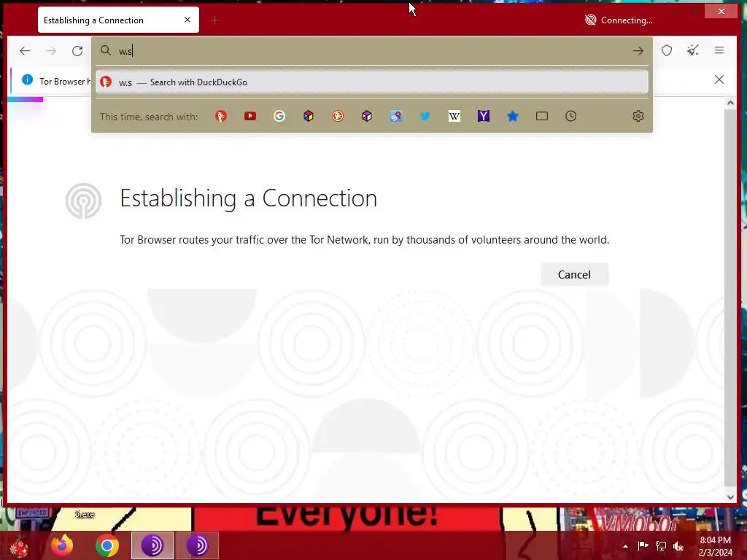Screen dimensions: 747x560
Task: Dismiss the Tor Browser notification bar
Action: click(719, 79)
